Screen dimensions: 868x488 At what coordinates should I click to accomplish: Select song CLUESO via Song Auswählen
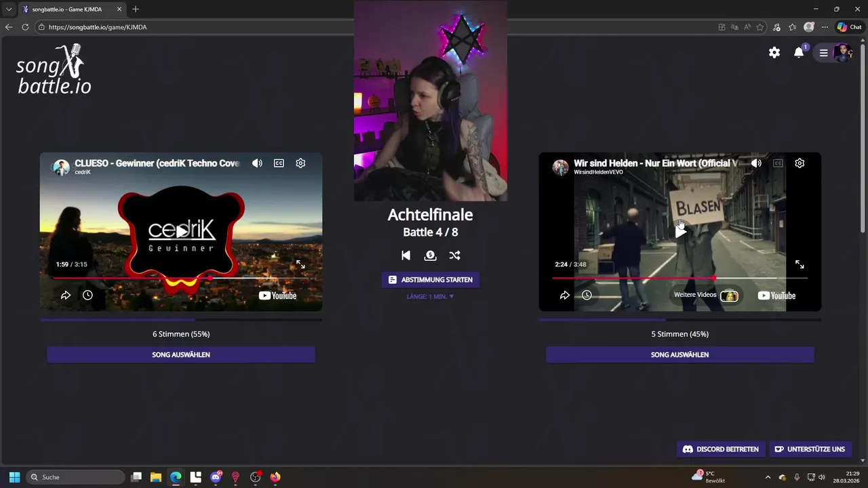click(x=181, y=354)
